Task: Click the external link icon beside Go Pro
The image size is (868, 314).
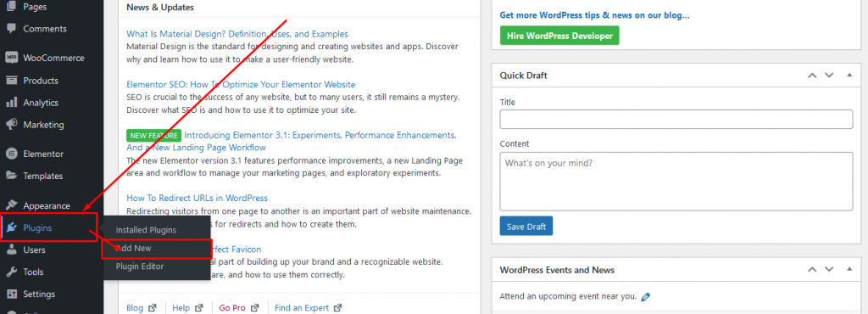Action: coord(254,308)
